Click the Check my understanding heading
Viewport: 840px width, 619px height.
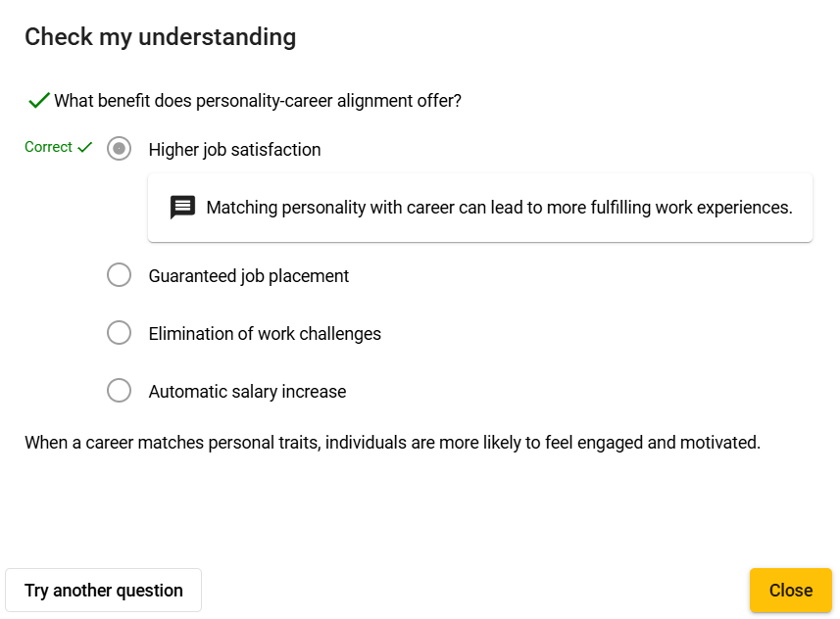(160, 36)
